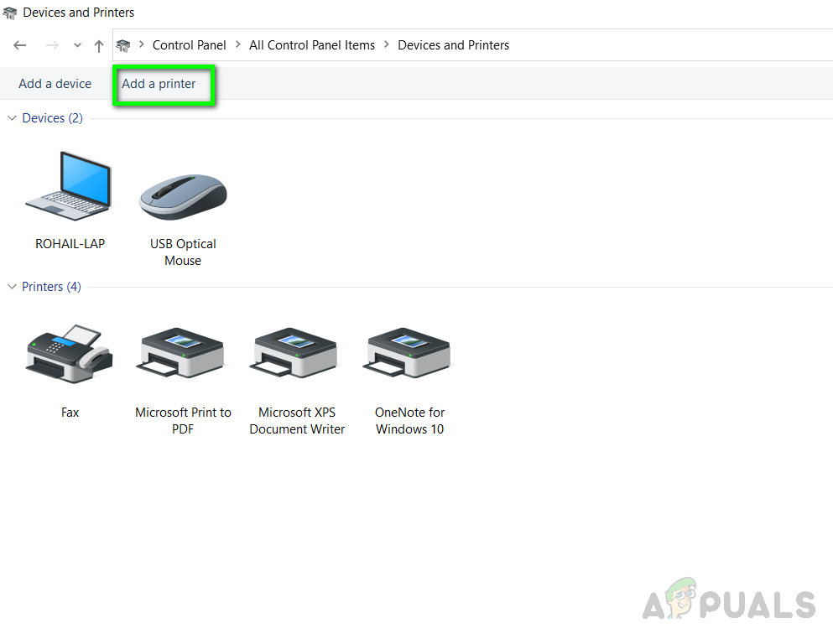Click Add a printer in toolbar
The width and height of the screenshot is (833, 644).
pyautogui.click(x=159, y=84)
